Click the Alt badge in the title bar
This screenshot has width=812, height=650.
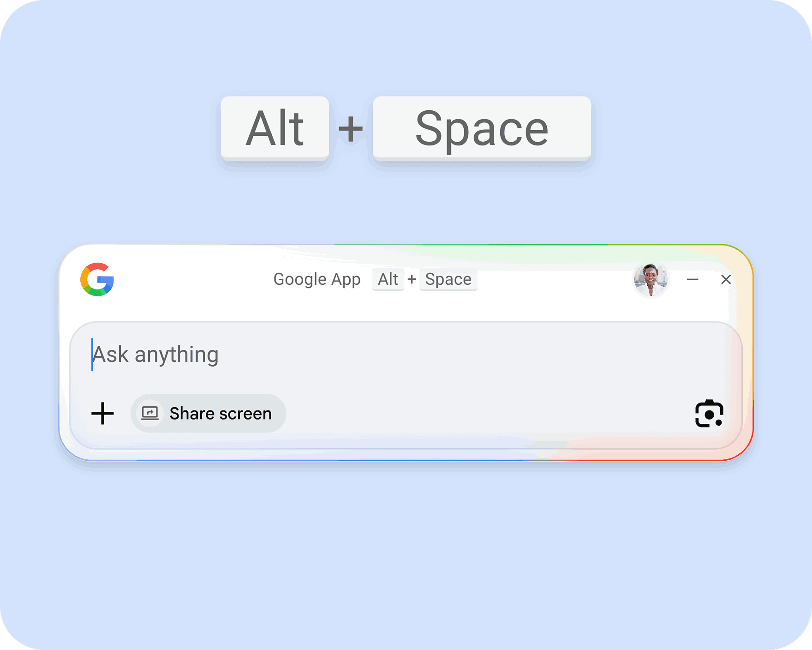388,279
